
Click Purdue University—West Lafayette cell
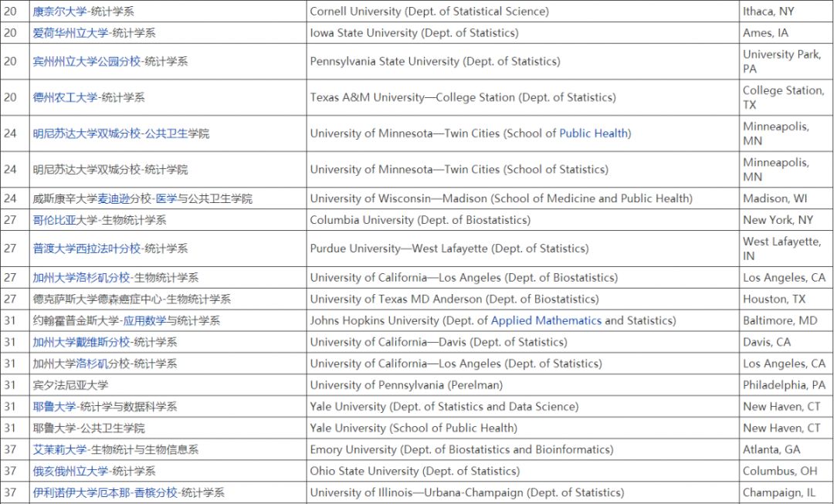[522, 249]
